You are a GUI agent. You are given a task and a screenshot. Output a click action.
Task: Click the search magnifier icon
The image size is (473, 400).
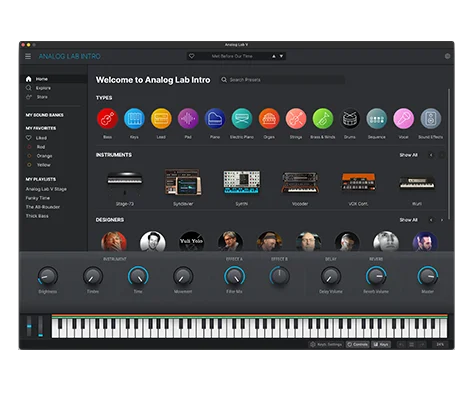224,80
